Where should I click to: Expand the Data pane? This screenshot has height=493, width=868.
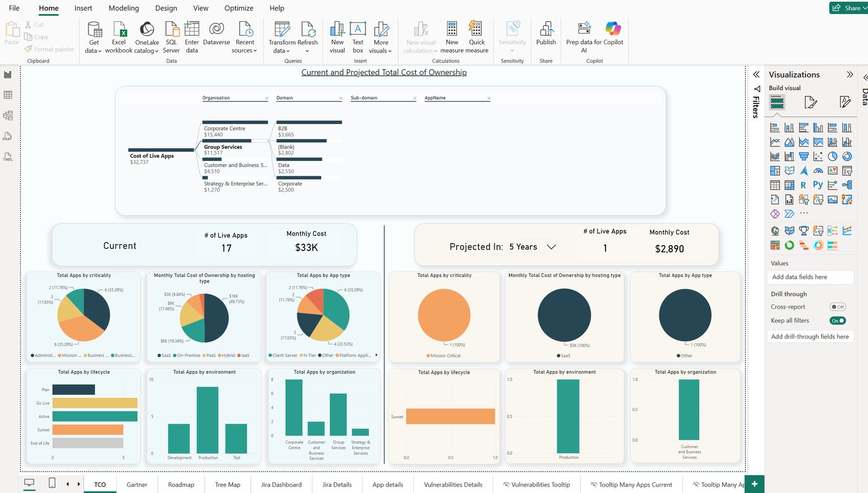[865, 77]
